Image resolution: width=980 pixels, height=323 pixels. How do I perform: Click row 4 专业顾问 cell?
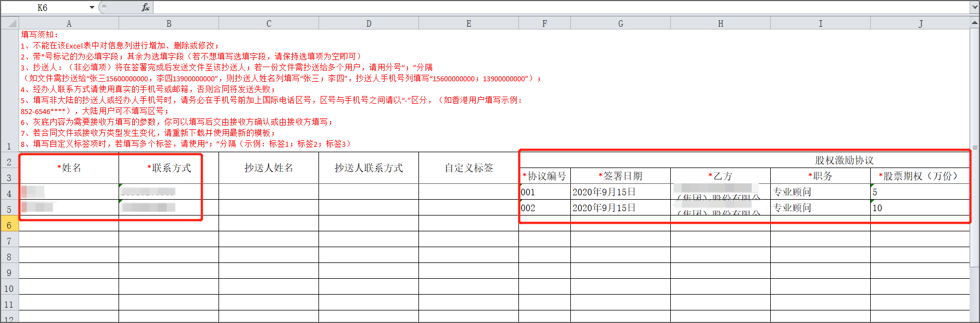coord(820,192)
